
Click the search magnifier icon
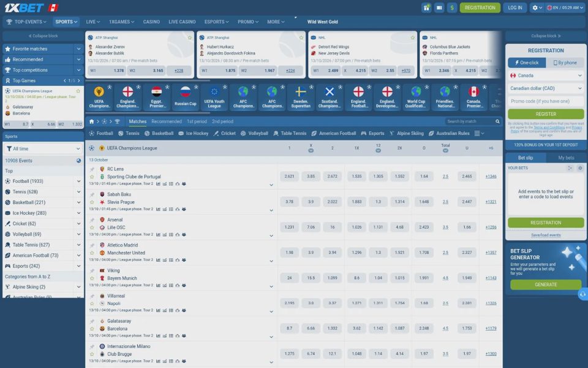pos(497,121)
